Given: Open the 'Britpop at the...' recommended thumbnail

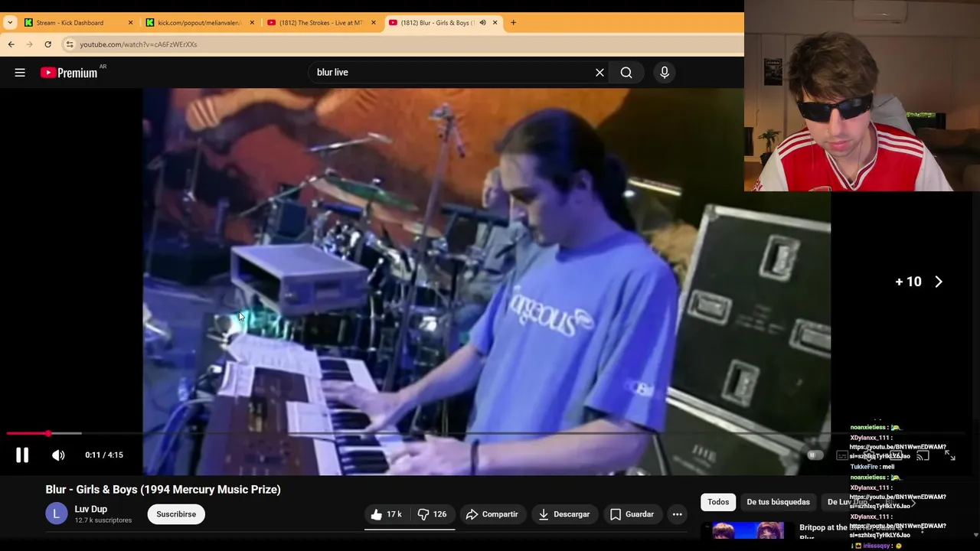Looking at the screenshot, I should (748, 530).
